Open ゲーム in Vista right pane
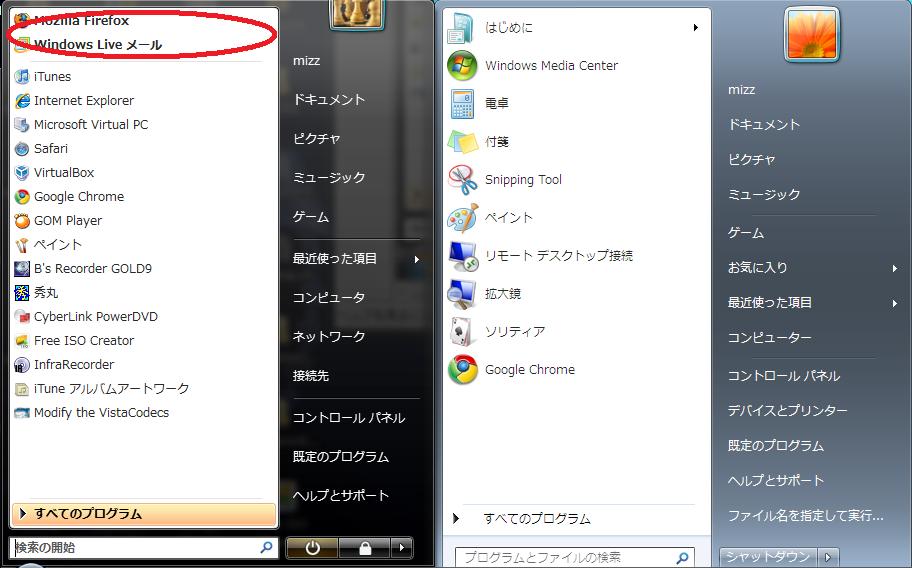Image resolution: width=912 pixels, height=568 pixels. pyautogui.click(x=311, y=217)
